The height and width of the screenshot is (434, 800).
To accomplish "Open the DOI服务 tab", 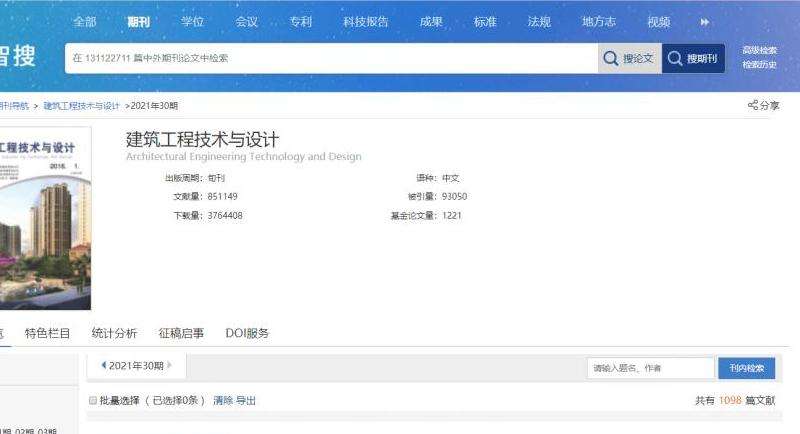I will coord(247,334).
